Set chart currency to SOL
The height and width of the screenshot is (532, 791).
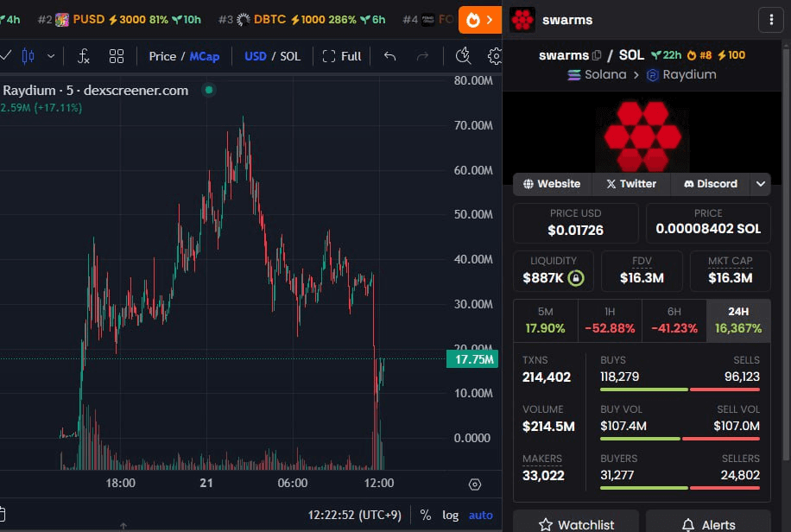[x=290, y=56]
